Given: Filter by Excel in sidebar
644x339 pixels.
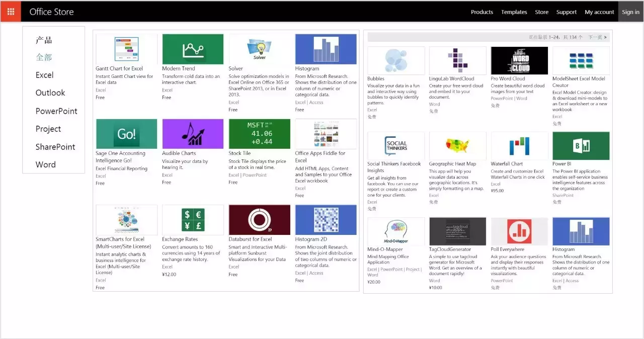Looking at the screenshot, I should (x=44, y=75).
